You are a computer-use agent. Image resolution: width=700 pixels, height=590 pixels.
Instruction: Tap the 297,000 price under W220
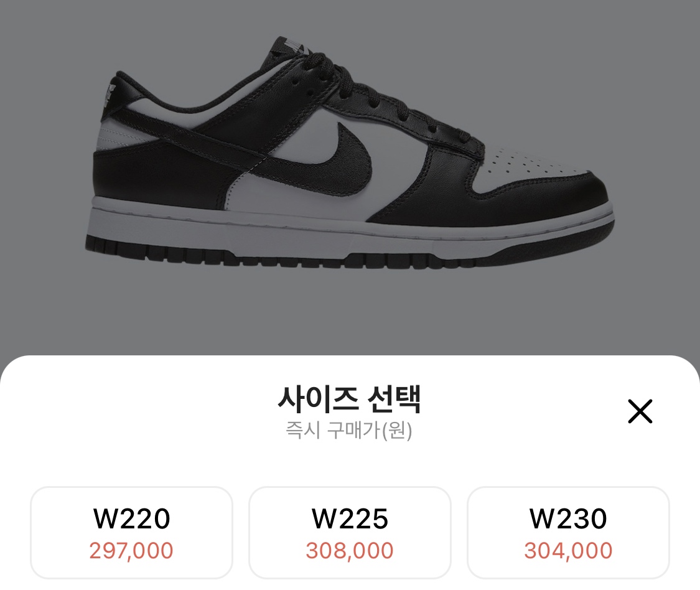[131, 551]
